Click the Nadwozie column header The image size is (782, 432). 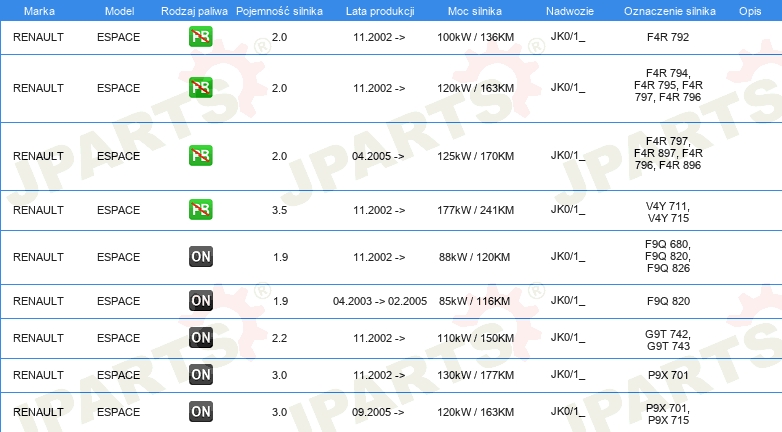coord(570,11)
